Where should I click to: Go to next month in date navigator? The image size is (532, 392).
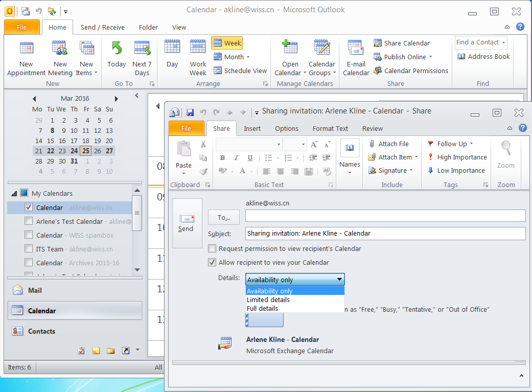[116, 99]
